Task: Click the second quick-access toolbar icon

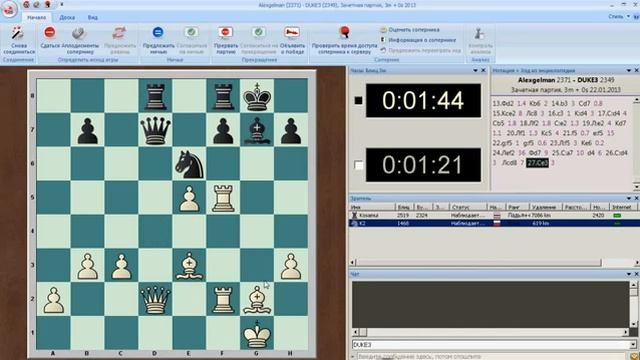Action: tap(37, 5)
